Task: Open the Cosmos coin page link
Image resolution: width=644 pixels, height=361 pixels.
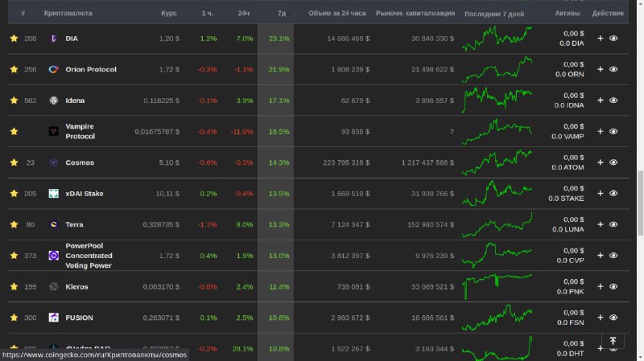Action: (x=80, y=162)
